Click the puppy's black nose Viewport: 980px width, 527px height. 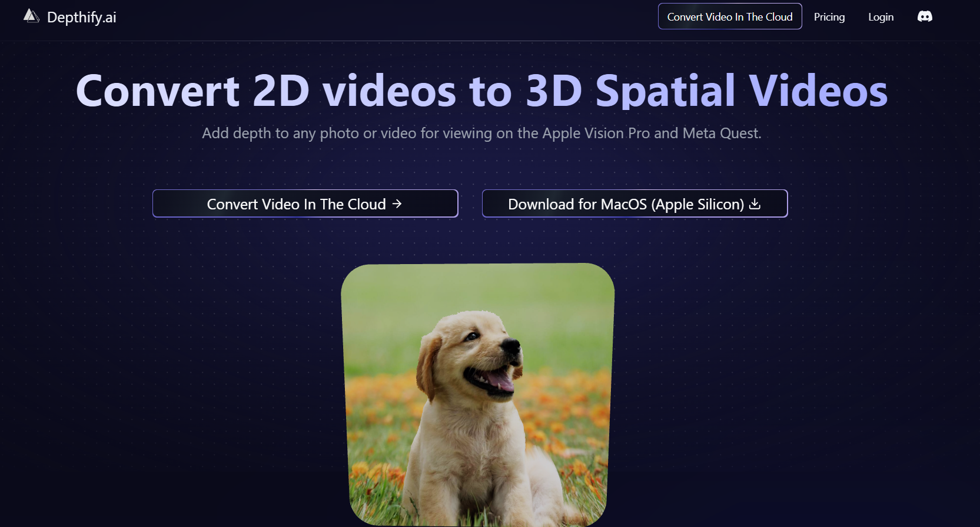(x=512, y=346)
